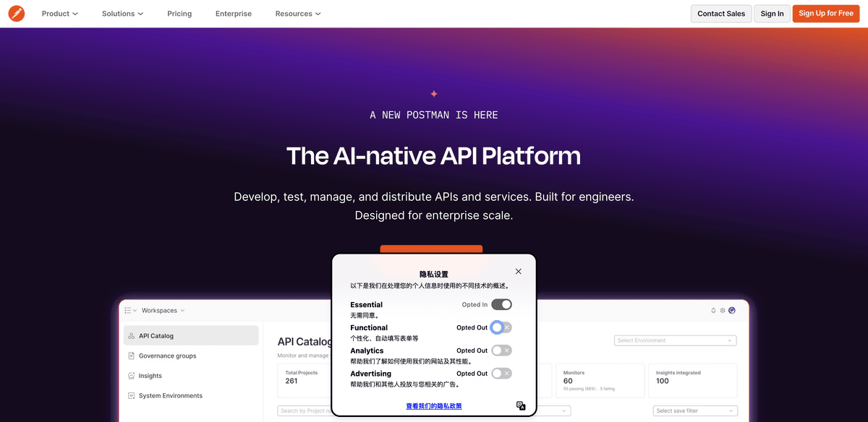Open the 查看我们的隐私政策 privacy policy link
Screen dimensions: 868x422
coord(434,406)
